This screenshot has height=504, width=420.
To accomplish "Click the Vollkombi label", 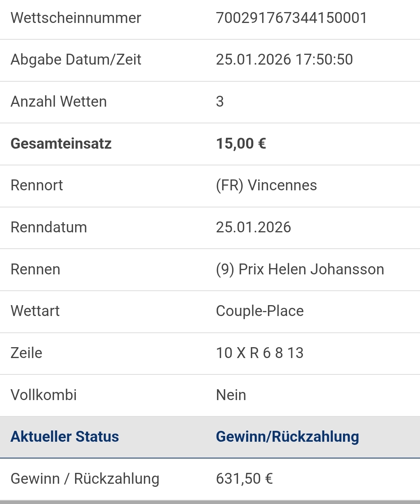I will point(44,395).
